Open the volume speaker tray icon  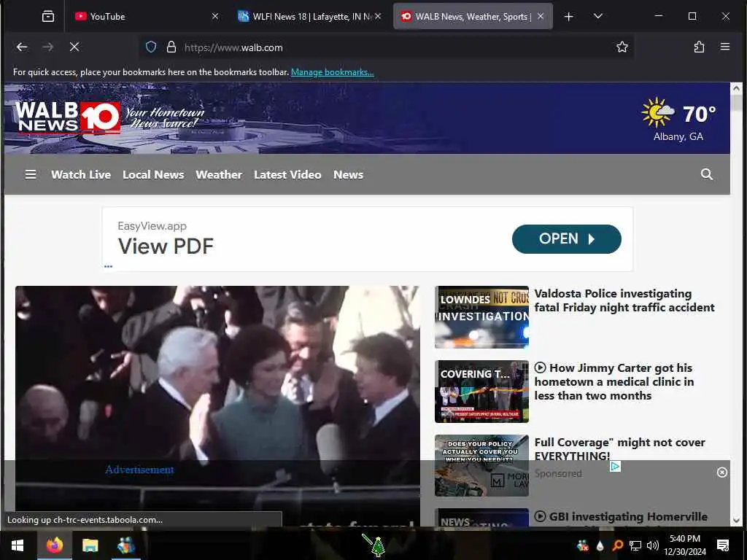(653, 545)
